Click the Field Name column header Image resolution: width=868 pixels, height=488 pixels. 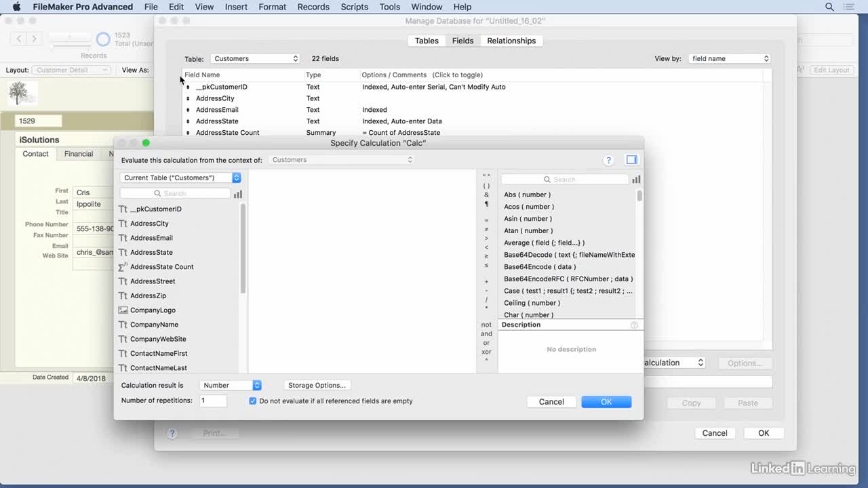(x=202, y=75)
